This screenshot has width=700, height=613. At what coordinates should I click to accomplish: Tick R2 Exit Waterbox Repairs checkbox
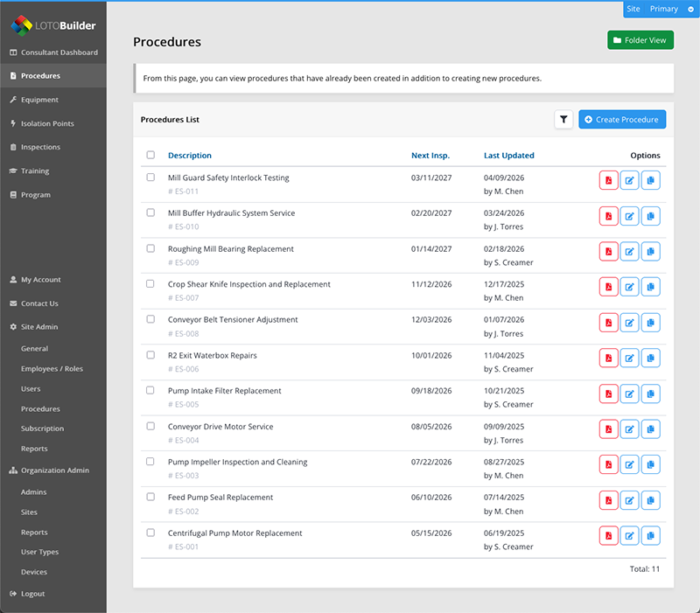[x=150, y=355]
